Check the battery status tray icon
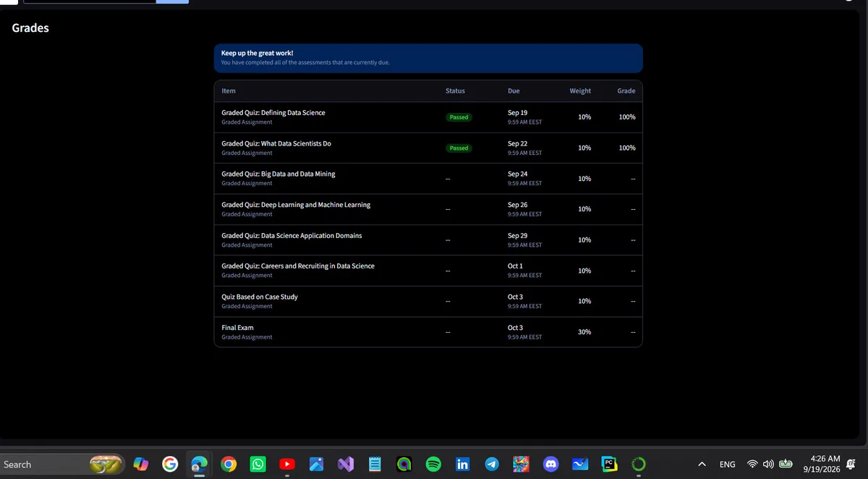The width and height of the screenshot is (868, 479). point(786,464)
